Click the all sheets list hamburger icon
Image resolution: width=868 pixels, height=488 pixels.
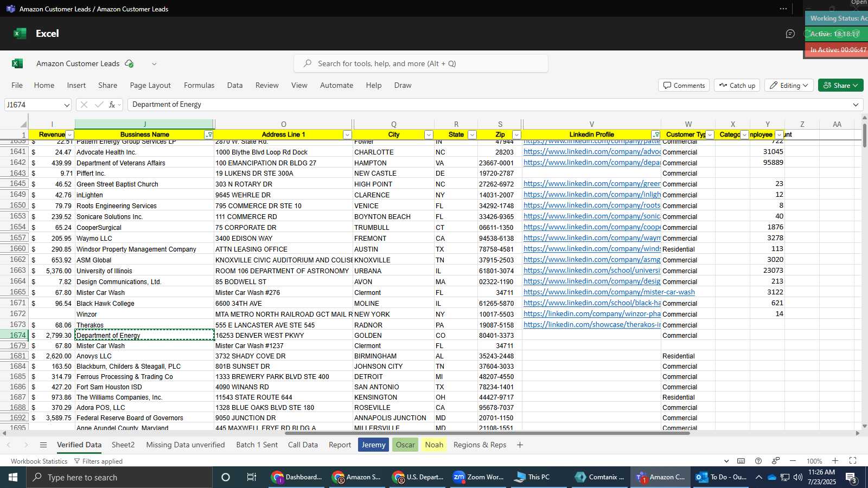[x=43, y=445]
